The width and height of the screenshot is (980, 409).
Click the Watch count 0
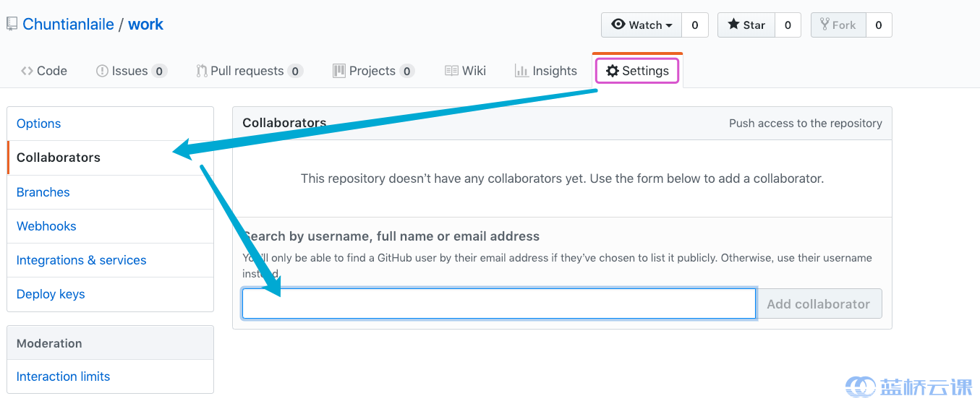pyautogui.click(x=695, y=25)
